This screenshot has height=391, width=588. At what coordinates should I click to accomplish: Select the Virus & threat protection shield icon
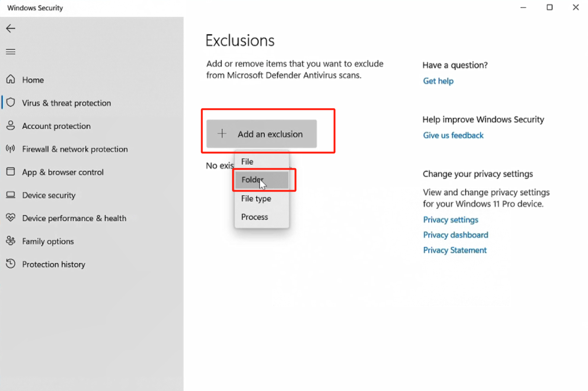tap(11, 102)
